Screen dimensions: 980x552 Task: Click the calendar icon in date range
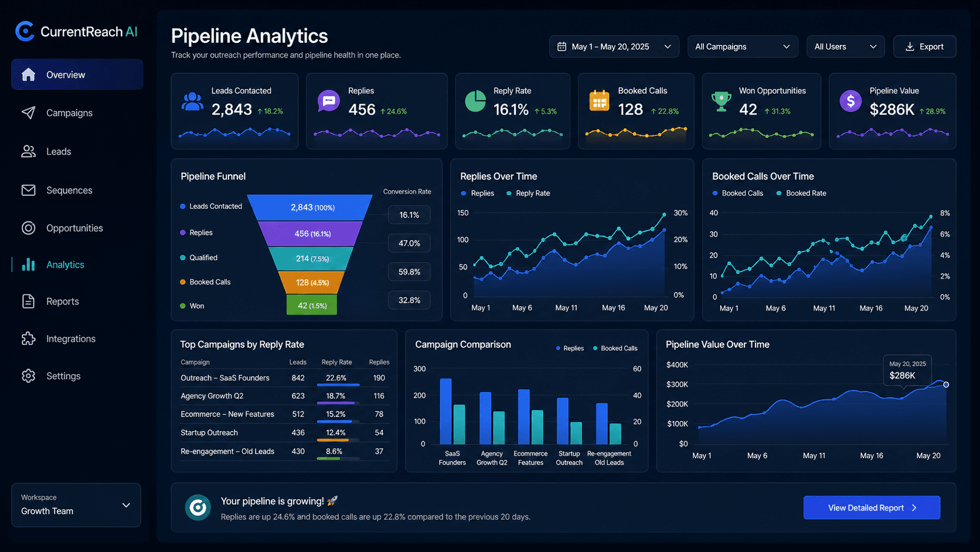pyautogui.click(x=562, y=46)
